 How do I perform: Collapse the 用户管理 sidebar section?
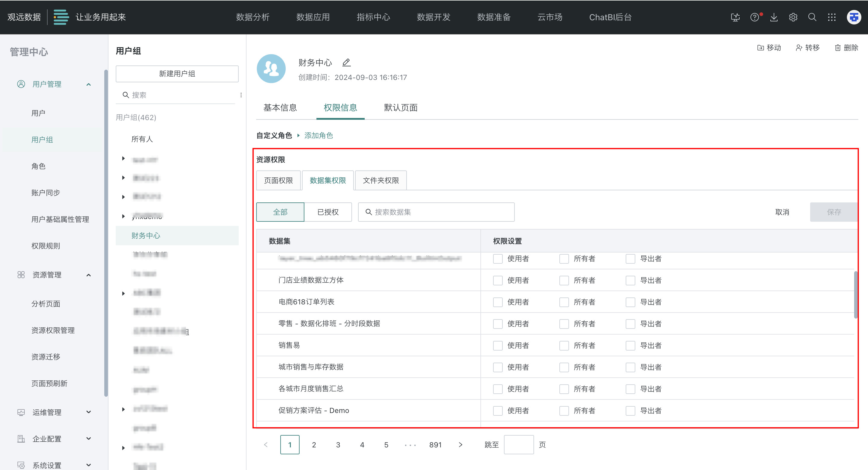click(x=89, y=84)
